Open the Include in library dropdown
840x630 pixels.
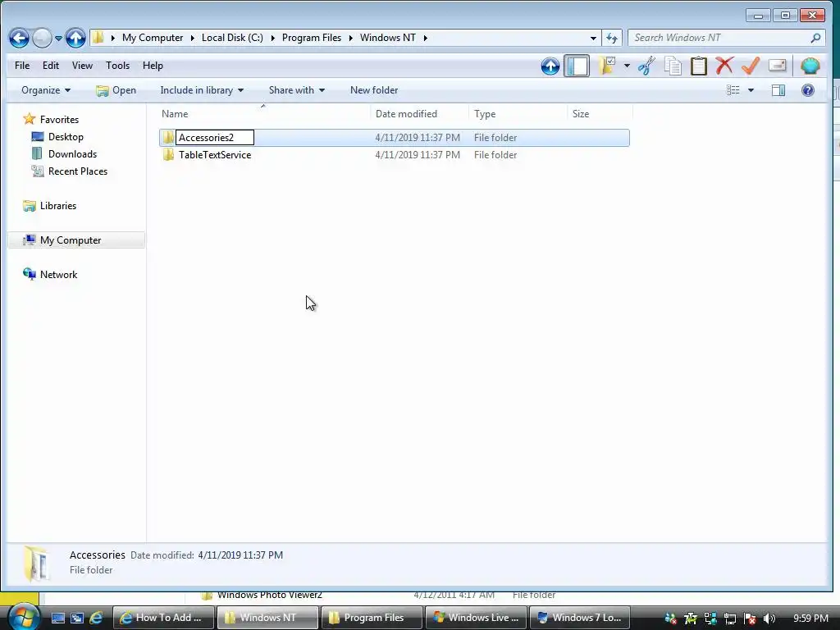pyautogui.click(x=202, y=90)
